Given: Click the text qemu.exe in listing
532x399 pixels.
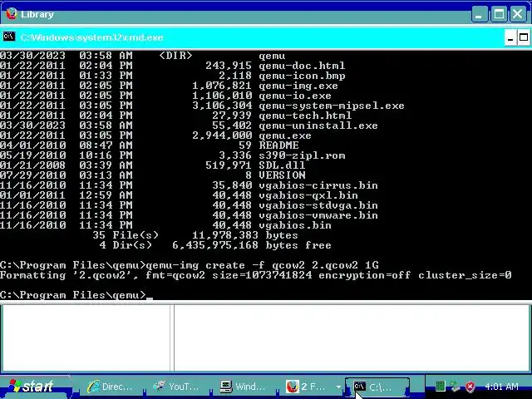Looking at the screenshot, I should tap(285, 135).
